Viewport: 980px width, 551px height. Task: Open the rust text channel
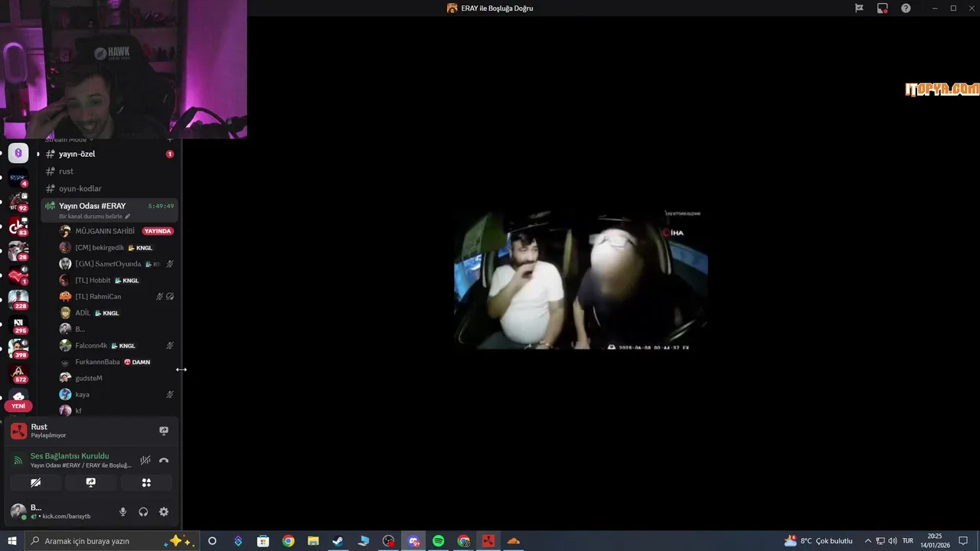coord(109,171)
